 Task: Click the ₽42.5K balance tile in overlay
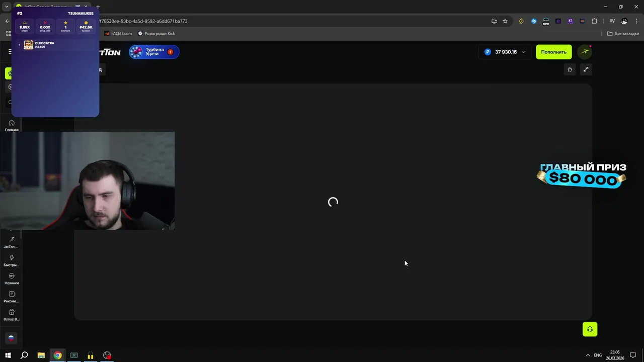(x=86, y=27)
